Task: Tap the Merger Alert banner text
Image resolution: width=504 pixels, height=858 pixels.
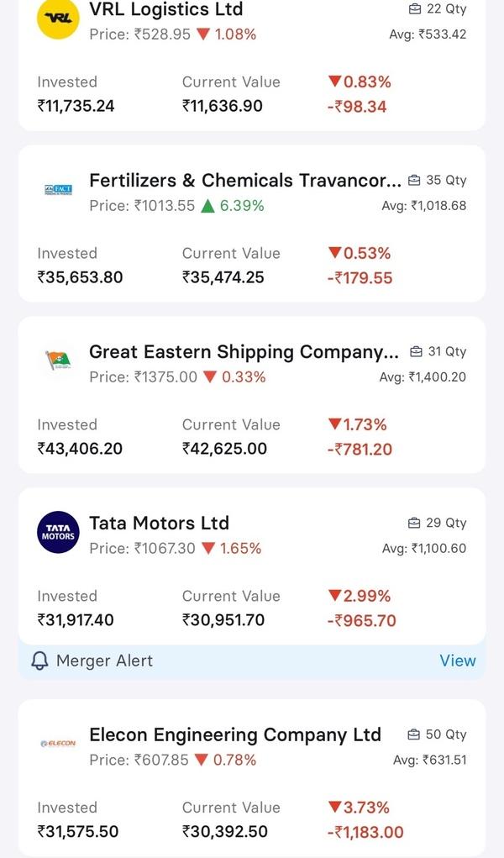Action: [x=104, y=661]
